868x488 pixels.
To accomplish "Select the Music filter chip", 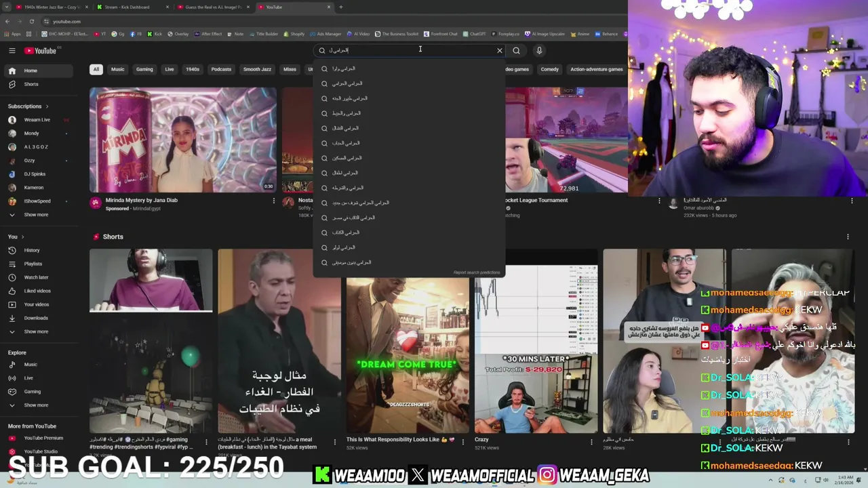I will pos(118,69).
